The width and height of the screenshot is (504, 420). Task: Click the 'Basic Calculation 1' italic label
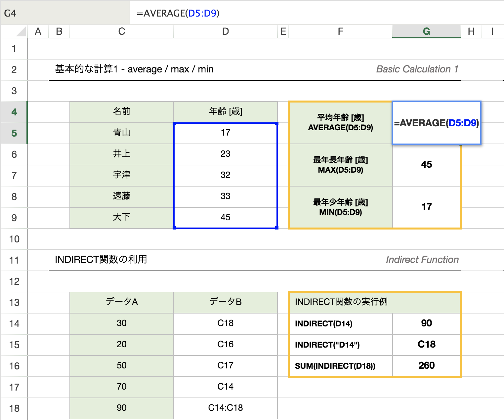[x=417, y=69]
